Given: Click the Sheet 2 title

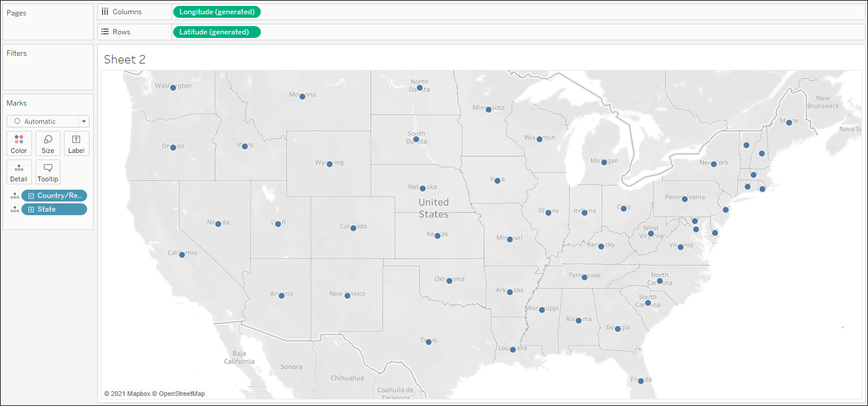Looking at the screenshot, I should coord(125,59).
